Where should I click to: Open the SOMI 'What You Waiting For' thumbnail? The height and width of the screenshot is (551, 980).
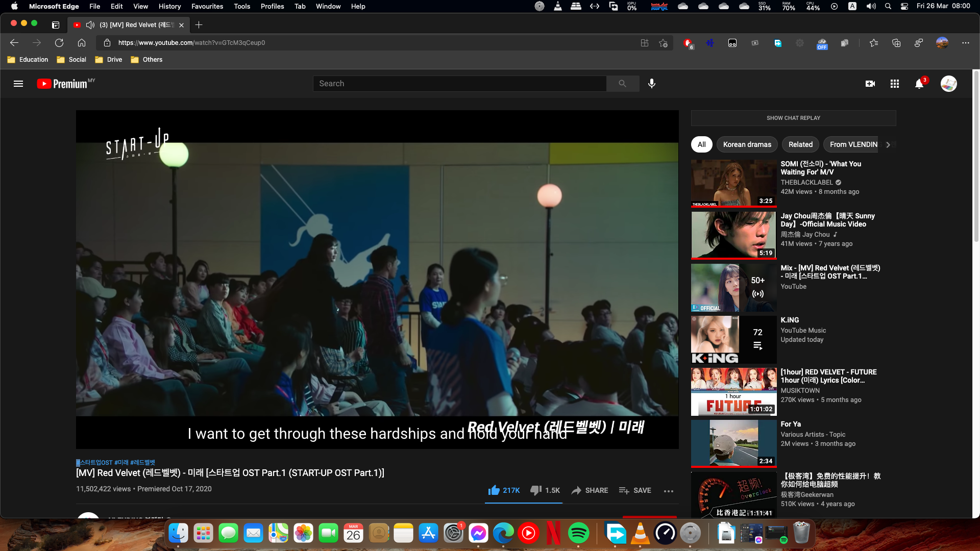pyautogui.click(x=733, y=183)
